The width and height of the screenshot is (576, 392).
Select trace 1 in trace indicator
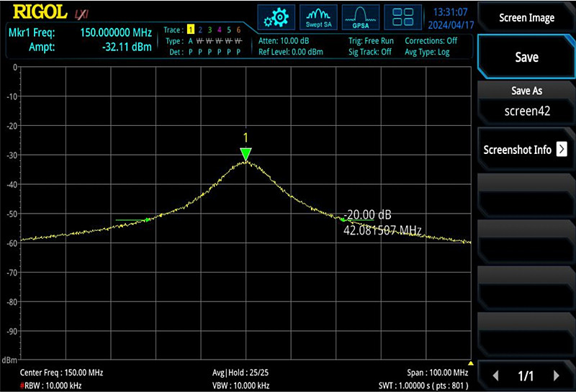(191, 30)
